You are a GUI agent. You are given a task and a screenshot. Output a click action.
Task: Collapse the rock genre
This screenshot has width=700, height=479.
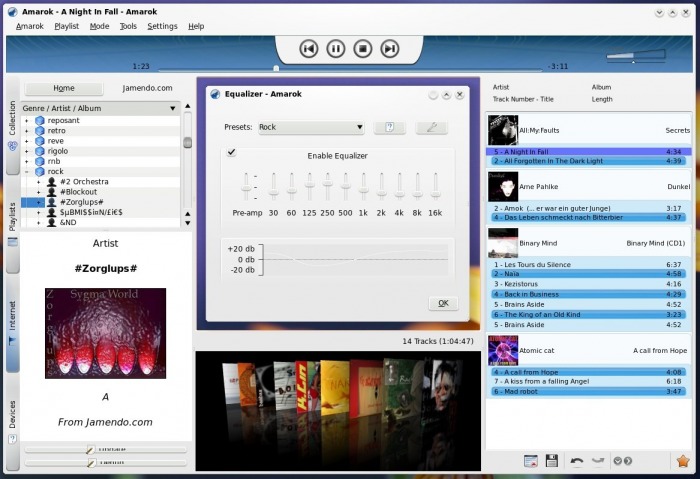tap(27, 172)
